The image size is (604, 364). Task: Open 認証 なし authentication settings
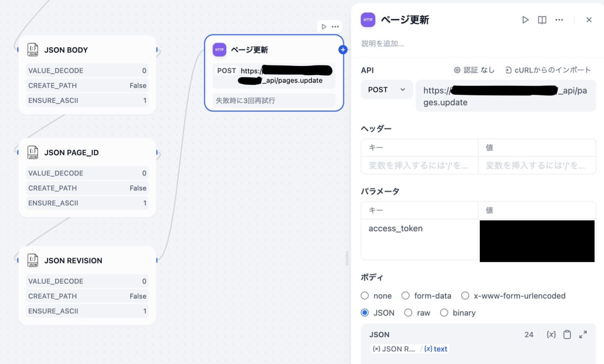coord(474,70)
